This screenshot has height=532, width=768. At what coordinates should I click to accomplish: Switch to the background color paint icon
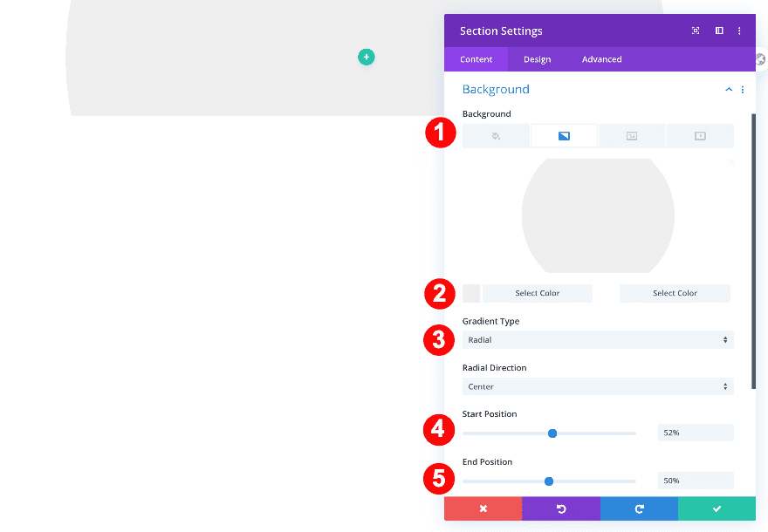(x=495, y=135)
